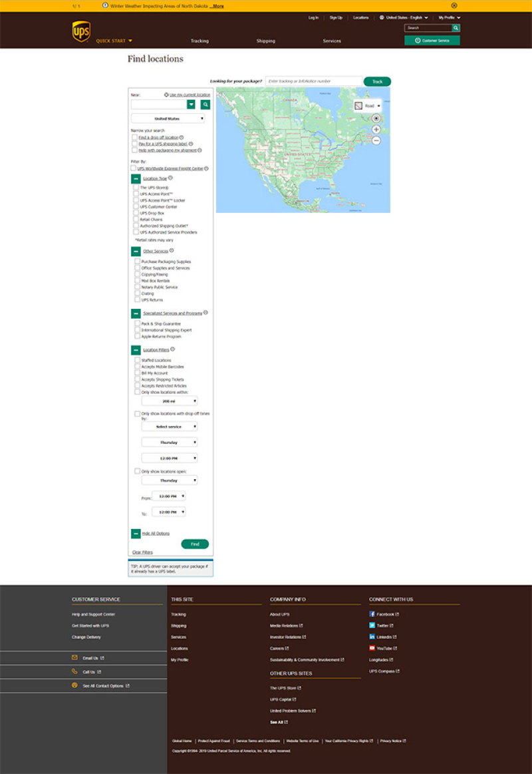Click the YouTube icon in footer
Image resolution: width=532 pixels, height=774 pixels.
(372, 648)
